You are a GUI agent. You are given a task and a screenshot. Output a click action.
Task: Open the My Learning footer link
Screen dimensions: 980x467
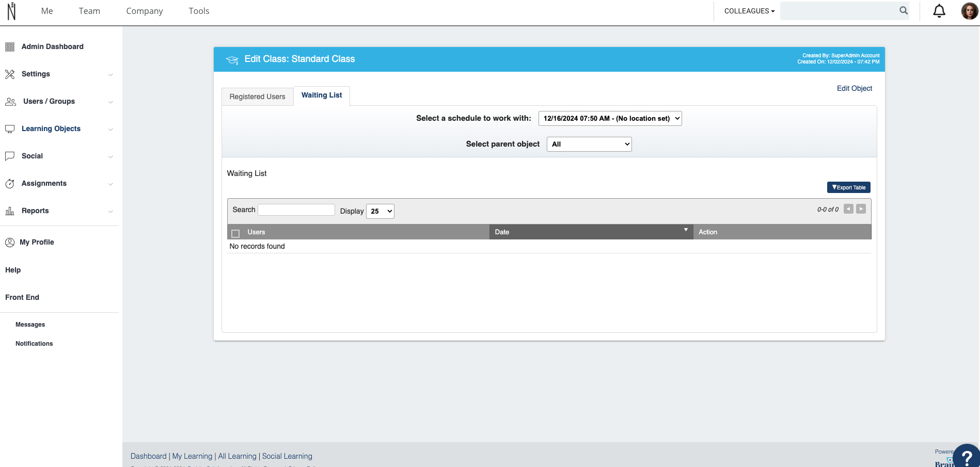[192, 456]
